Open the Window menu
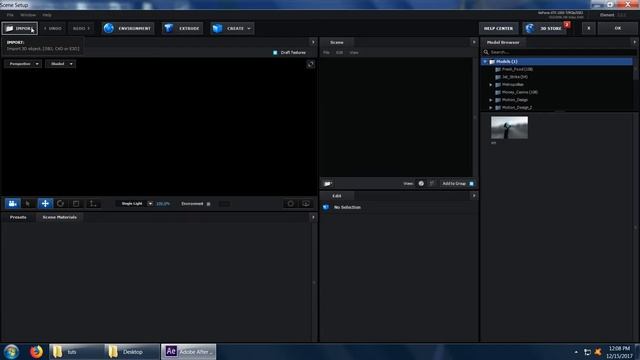 coord(28,15)
